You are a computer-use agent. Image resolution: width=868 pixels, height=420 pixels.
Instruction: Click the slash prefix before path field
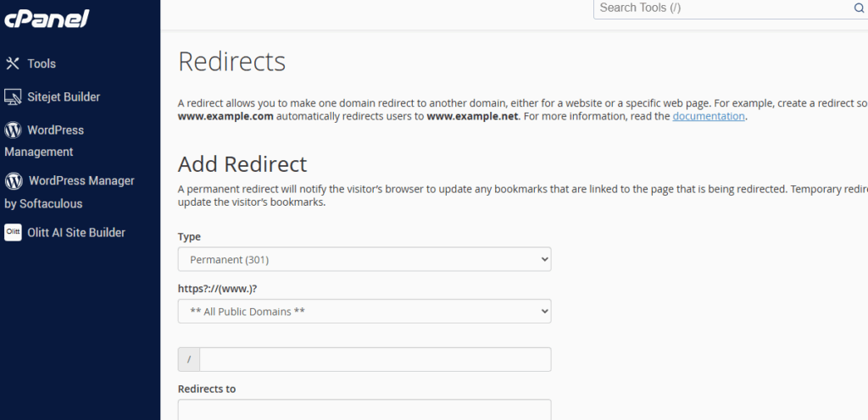tap(189, 359)
